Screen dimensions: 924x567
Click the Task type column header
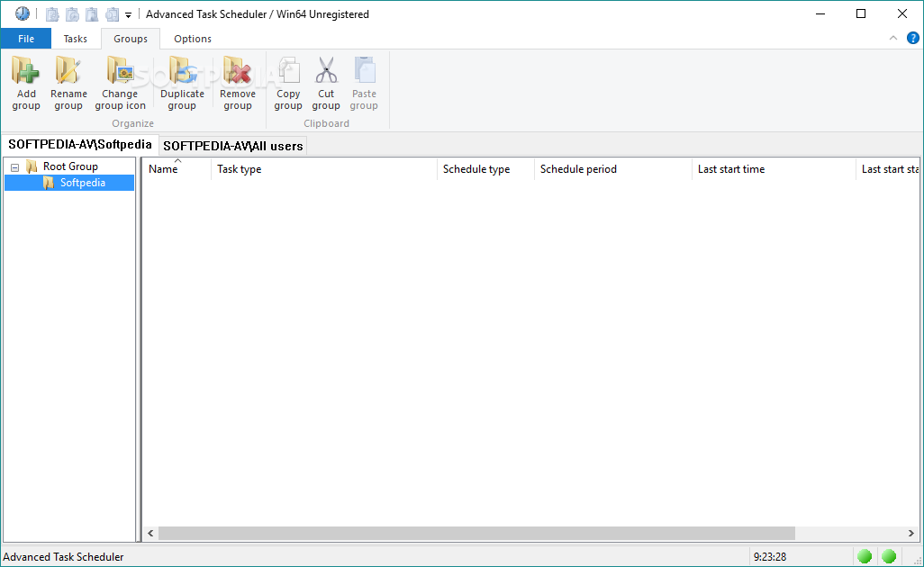pyautogui.click(x=323, y=169)
